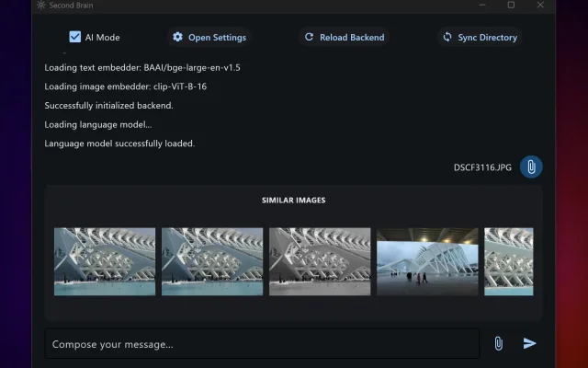Click the Reload Backend button

pos(344,37)
